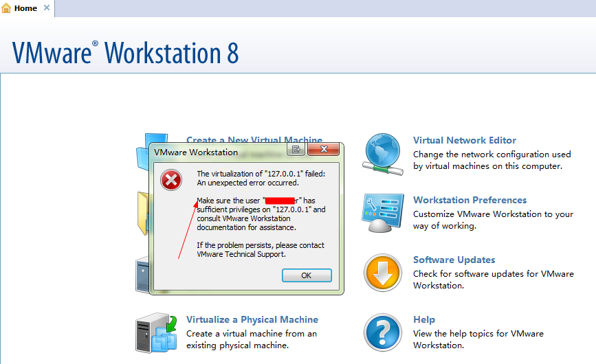596x364 pixels.
Task: Open the Help link
Action: click(424, 319)
